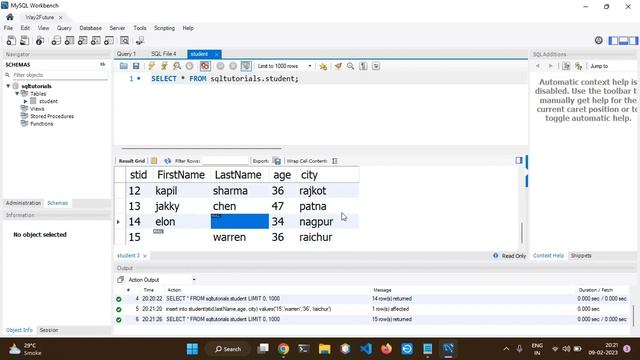Create new table toolbar icon
Image resolution: width=640 pixels, height=360 pixels.
[69, 40]
